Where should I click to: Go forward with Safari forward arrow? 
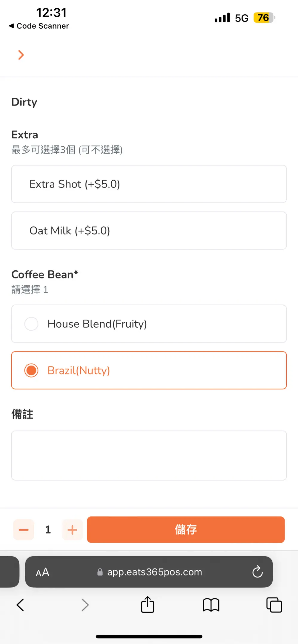pos(85,605)
